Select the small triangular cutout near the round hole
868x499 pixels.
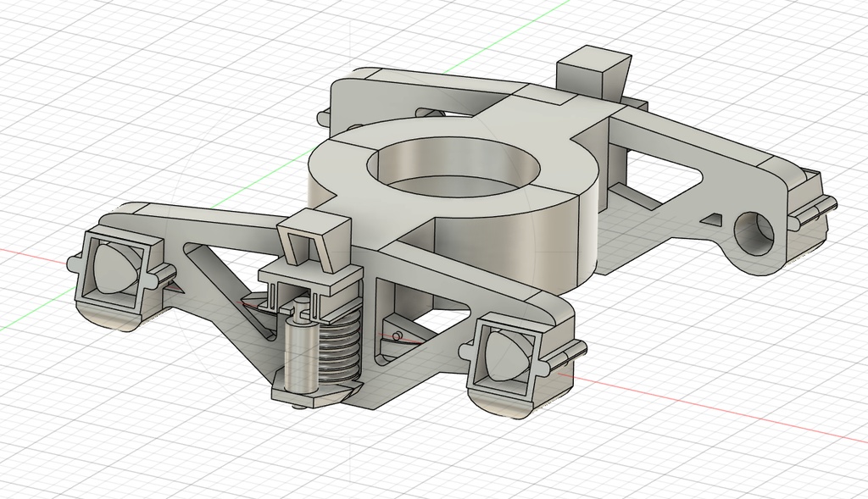pyautogui.click(x=712, y=219)
